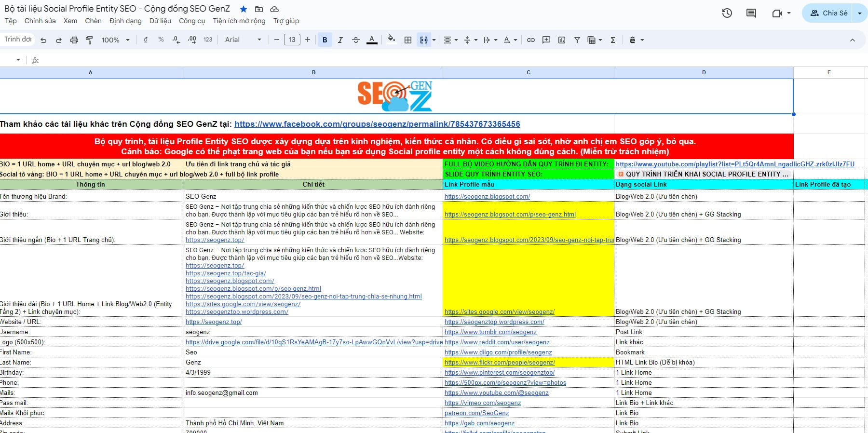
Task: Open the Dữ liệu menu
Action: (160, 21)
